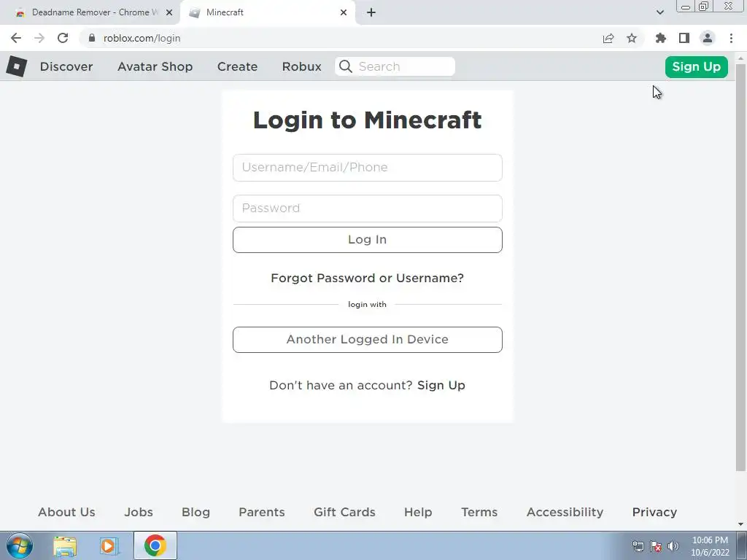This screenshot has height=560, width=747.
Task: Open the Extensions puzzle icon
Action: click(661, 38)
